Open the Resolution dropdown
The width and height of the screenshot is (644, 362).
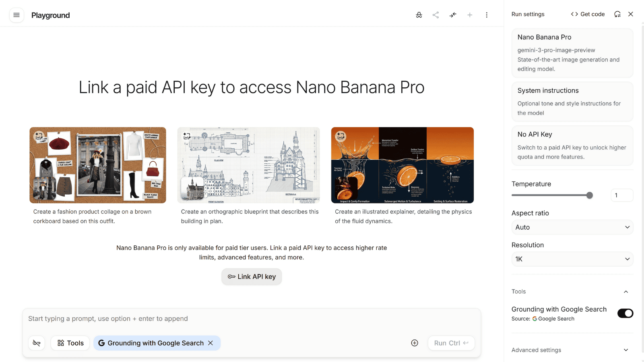coord(572,259)
